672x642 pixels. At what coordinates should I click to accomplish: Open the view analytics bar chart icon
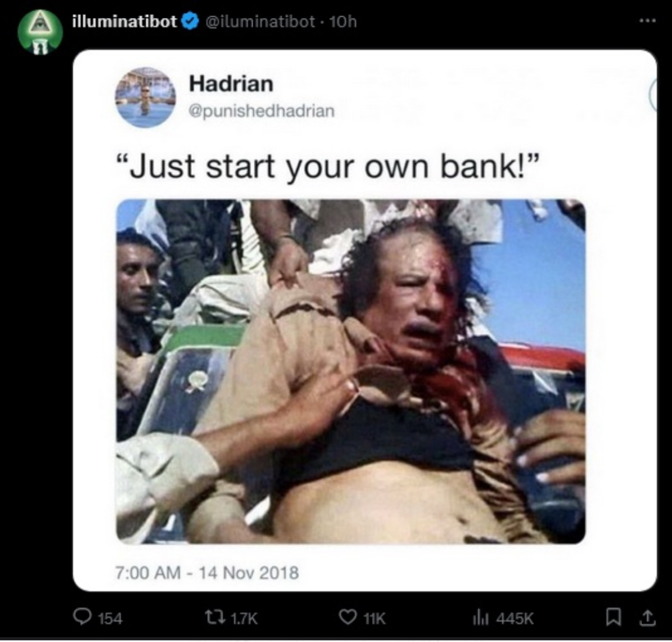click(481, 617)
